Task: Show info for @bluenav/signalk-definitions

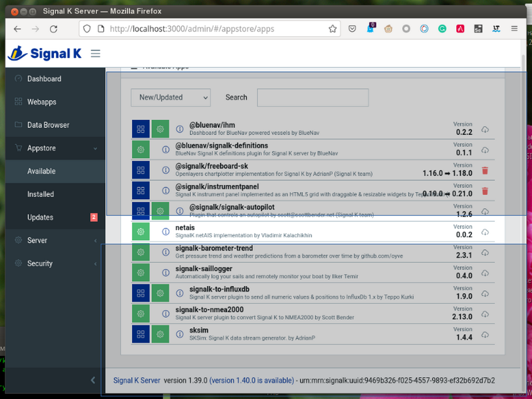Action: pyautogui.click(x=165, y=150)
